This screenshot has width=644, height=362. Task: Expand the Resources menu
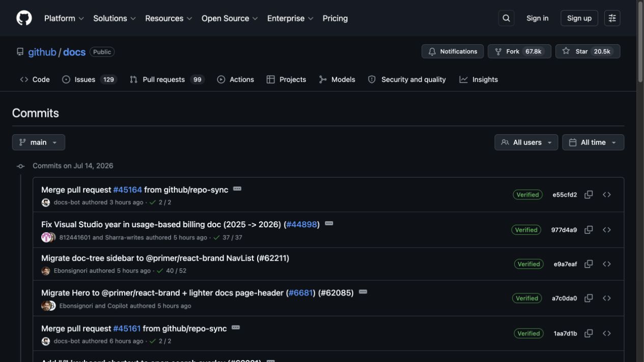coord(169,18)
